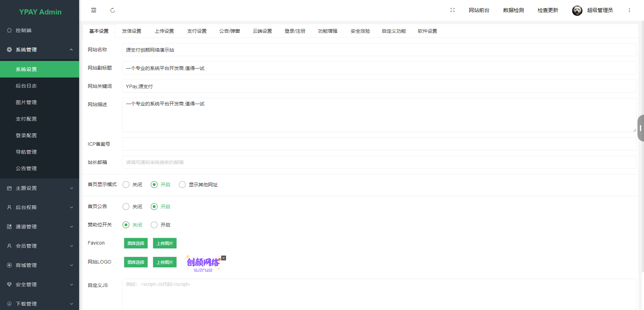Screen dimensions: 644x310
Task: Click 数据检测 in the top bar
Action: coord(513,10)
